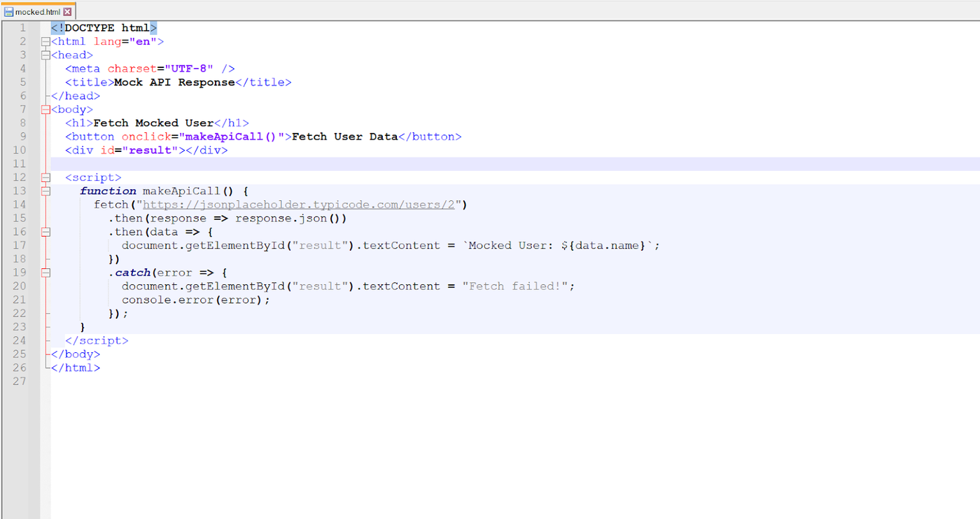Close the mocked.html tab with its X
Viewport: 980px width, 519px height.
68,12
